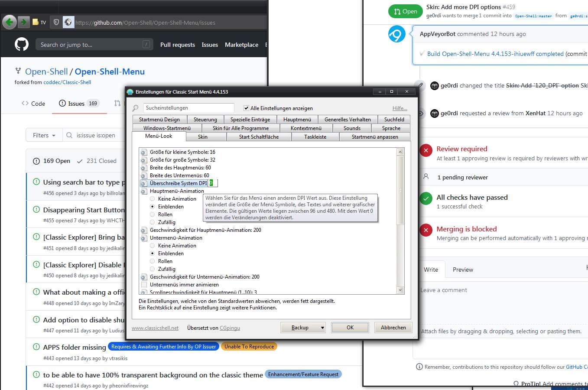Image resolution: width=588 pixels, height=390 pixels.
Task: Select Keine Animation under Untermenü-Animation
Action: point(153,246)
